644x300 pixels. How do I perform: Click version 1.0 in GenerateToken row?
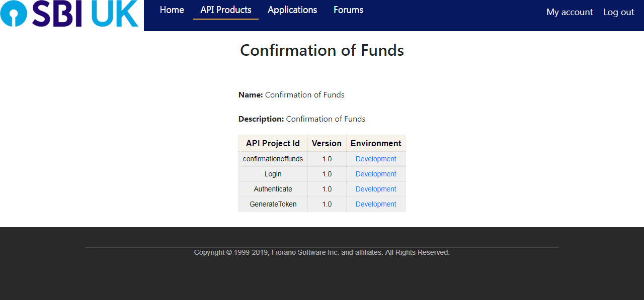click(x=327, y=204)
